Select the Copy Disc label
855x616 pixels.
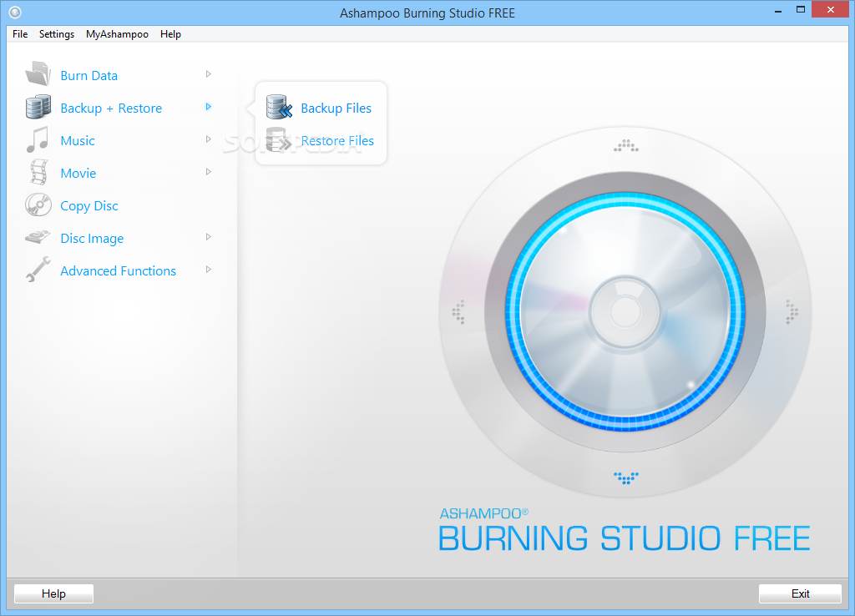click(89, 206)
